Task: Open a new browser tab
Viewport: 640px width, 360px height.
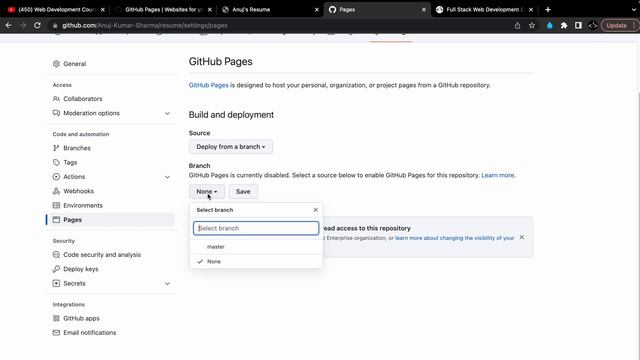Action: point(548,9)
